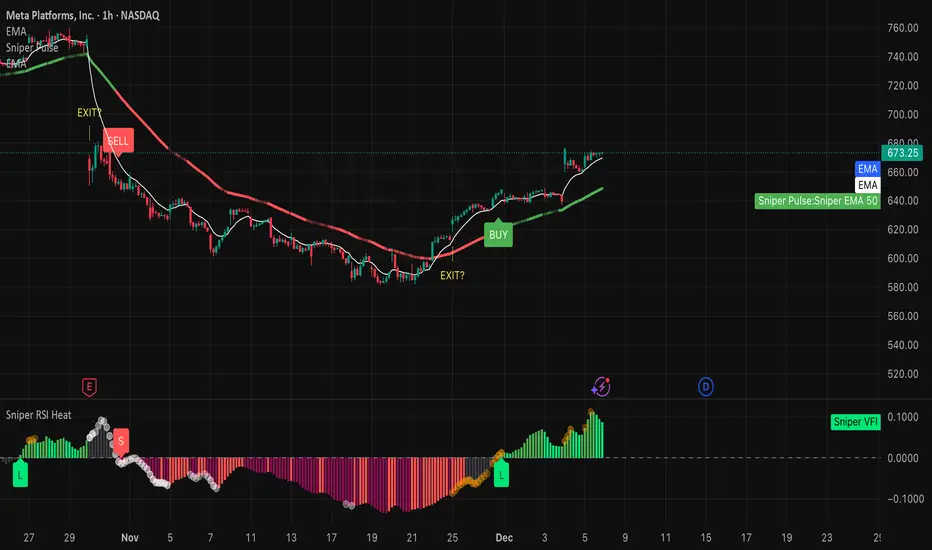The width and height of the screenshot is (932, 550).
Task: Click the 560.00 price axis value
Action: click(x=902, y=316)
